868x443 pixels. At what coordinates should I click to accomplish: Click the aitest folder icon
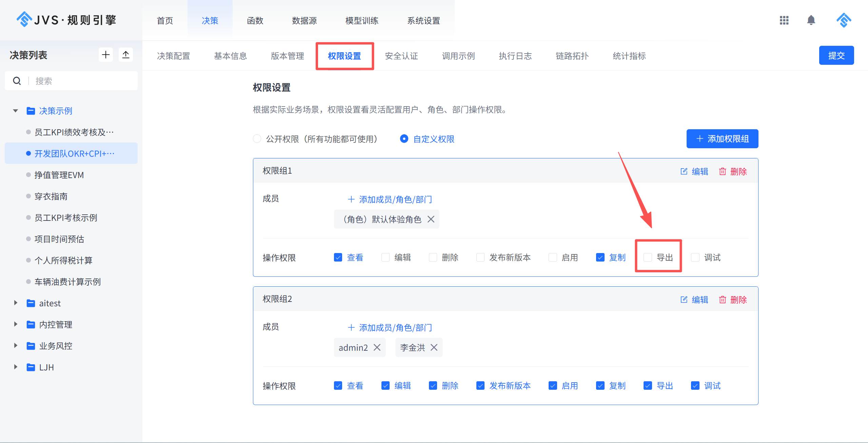(x=31, y=303)
